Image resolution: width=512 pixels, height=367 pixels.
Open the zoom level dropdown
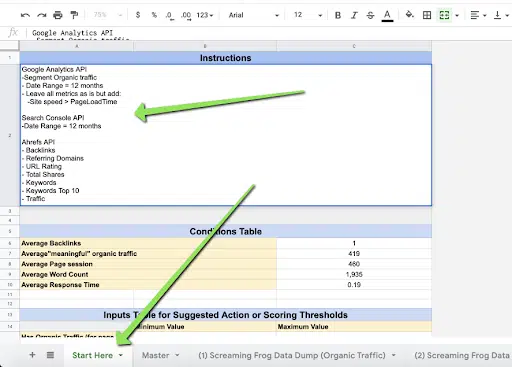(x=108, y=15)
